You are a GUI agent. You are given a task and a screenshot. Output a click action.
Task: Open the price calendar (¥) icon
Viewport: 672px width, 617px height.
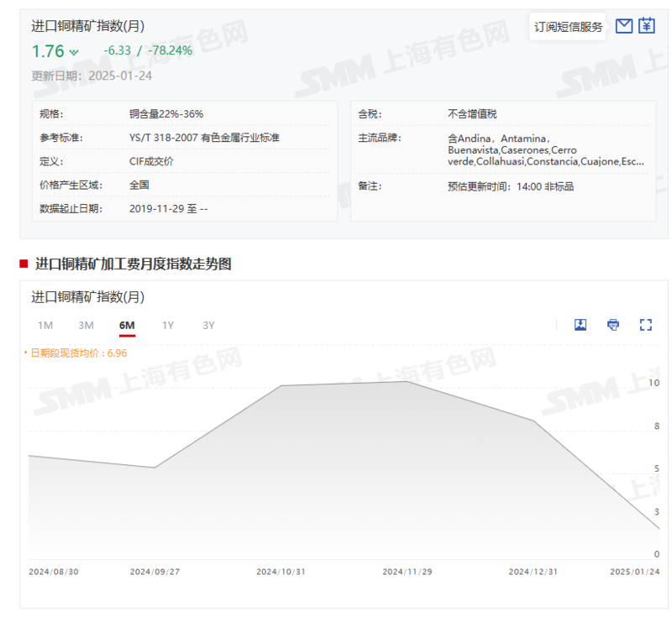click(647, 26)
